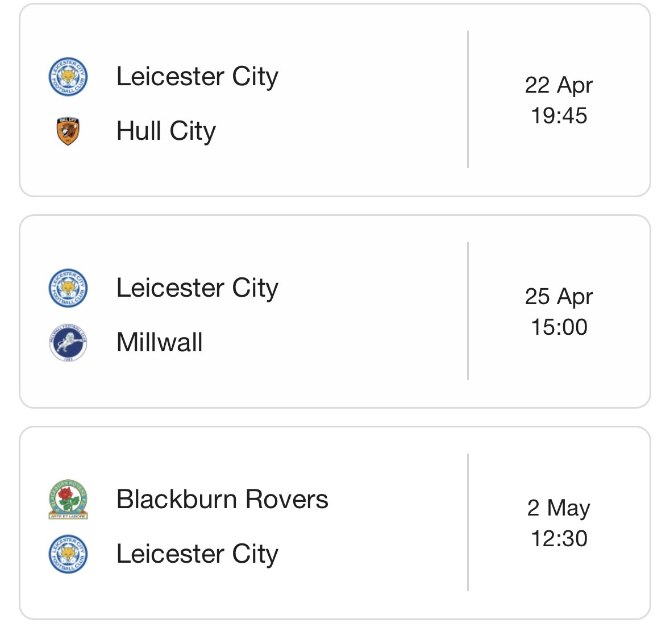Click the Millwall lion crest
670x644 pixels.
pyautogui.click(x=68, y=343)
